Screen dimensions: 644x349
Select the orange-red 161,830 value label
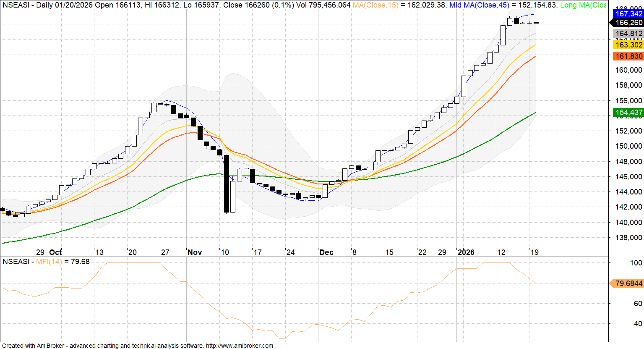click(x=628, y=56)
